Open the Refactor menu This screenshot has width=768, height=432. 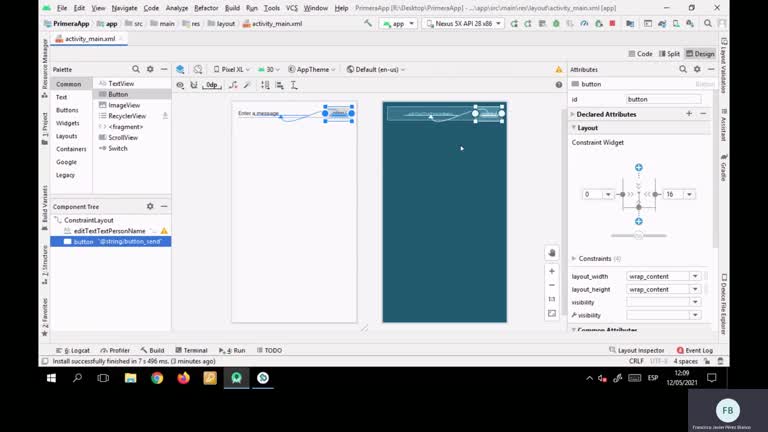click(x=206, y=8)
